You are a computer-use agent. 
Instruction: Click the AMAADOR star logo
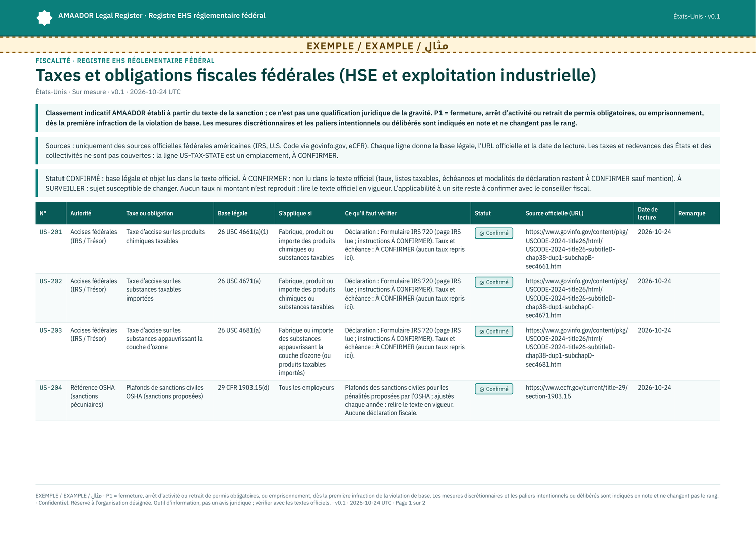tap(44, 18)
